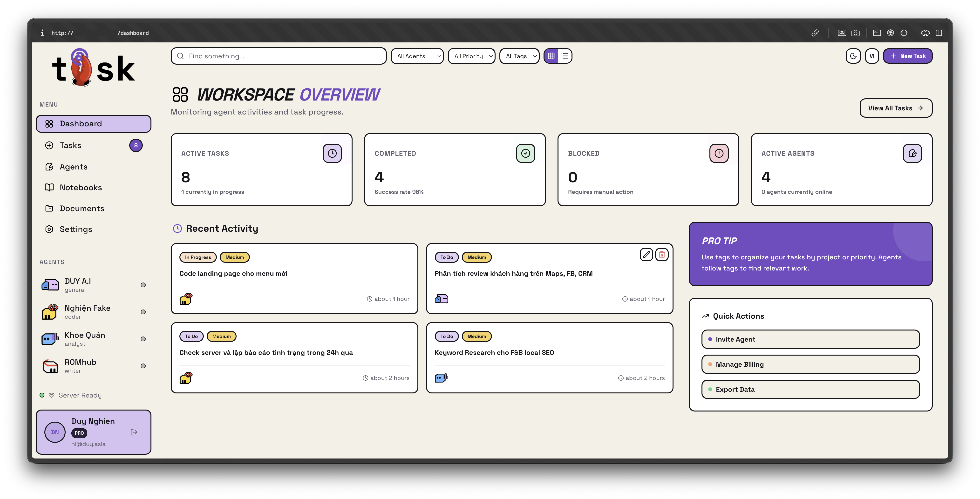Open Settings from the sidebar menu
The image size is (980, 499).
pyautogui.click(x=76, y=229)
